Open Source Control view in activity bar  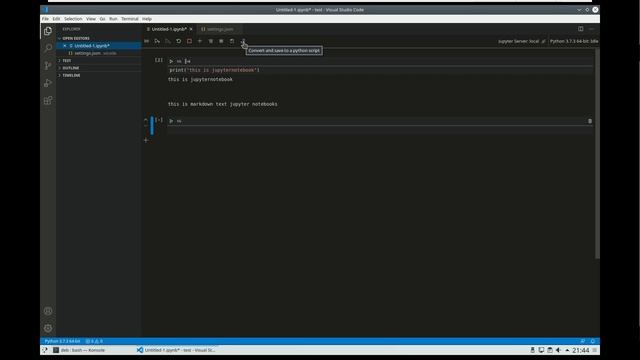tap(48, 65)
